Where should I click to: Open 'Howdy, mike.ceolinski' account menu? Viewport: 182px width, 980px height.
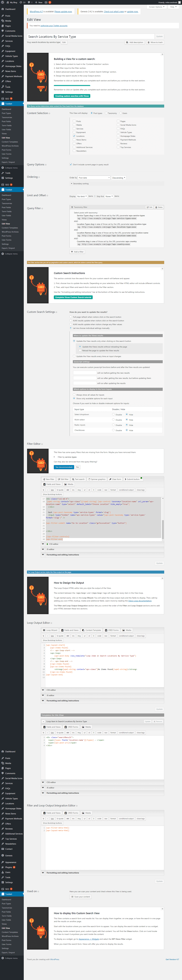coord(169,2)
